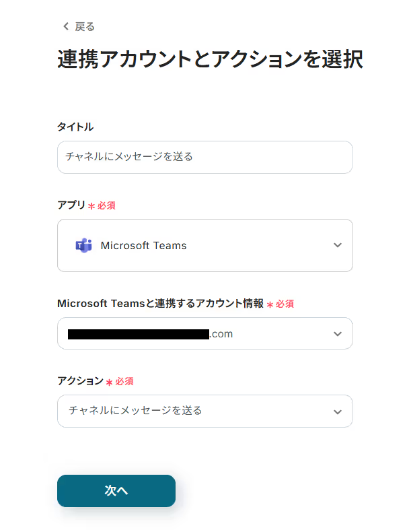Open the Microsoft Teams app selector
Image resolution: width=409 pixels, height=532 pixels.
click(x=205, y=245)
